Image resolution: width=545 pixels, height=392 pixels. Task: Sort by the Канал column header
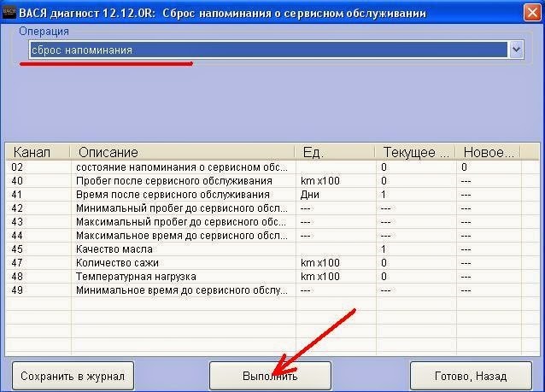point(38,152)
